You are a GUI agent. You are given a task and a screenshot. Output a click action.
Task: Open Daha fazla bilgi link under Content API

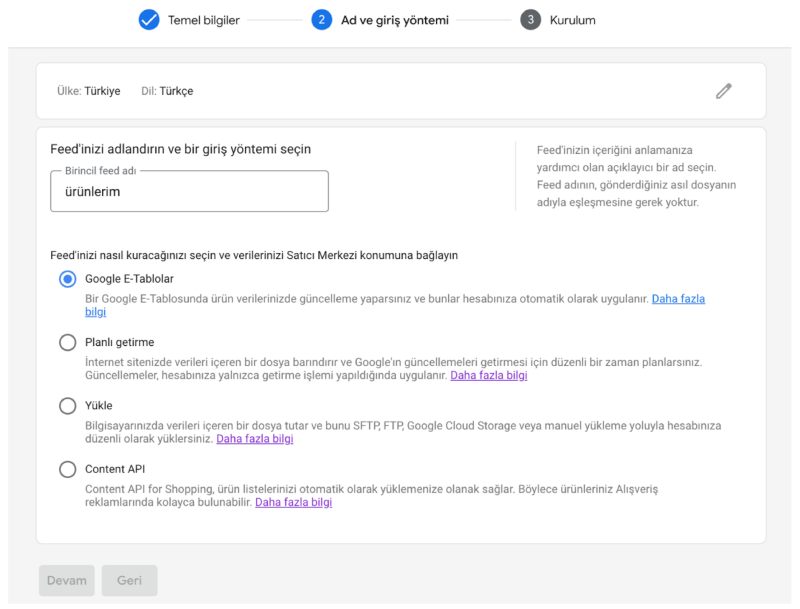click(x=293, y=503)
